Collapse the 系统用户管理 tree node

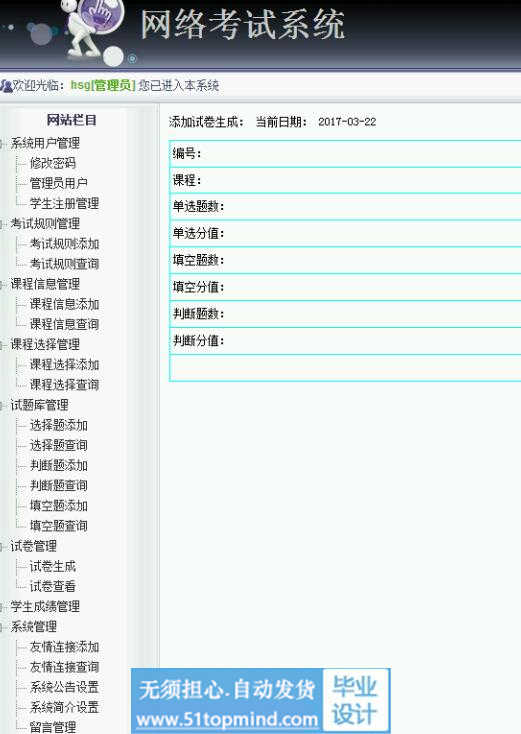coord(2,143)
